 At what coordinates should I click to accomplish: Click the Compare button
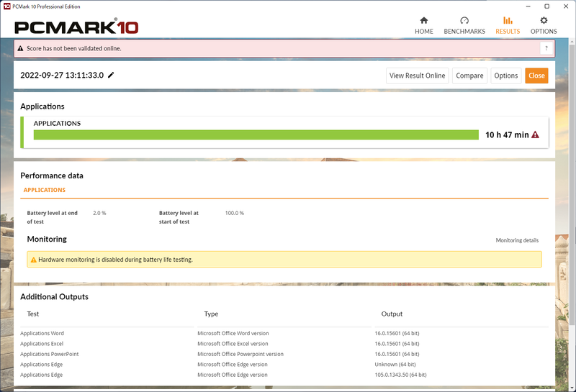[469, 76]
